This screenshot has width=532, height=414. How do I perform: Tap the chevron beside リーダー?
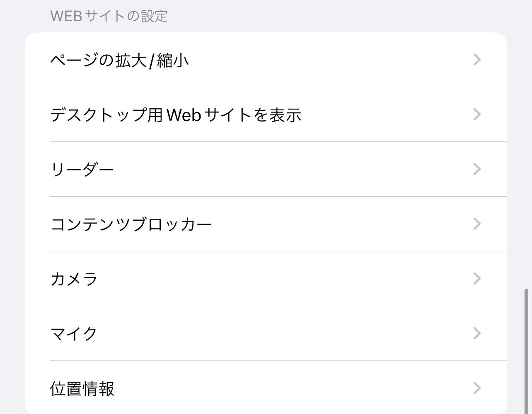[x=477, y=169]
